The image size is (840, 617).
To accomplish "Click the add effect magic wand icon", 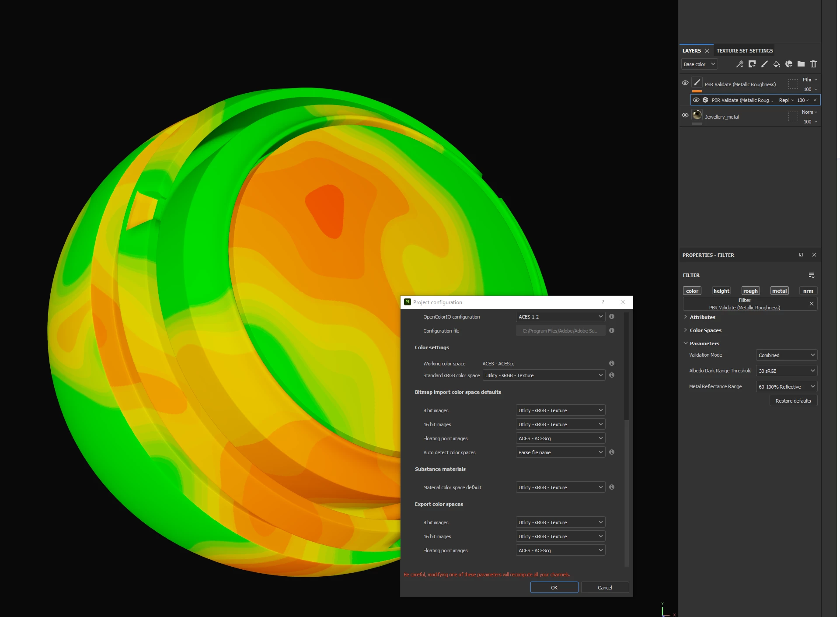I will click(739, 64).
